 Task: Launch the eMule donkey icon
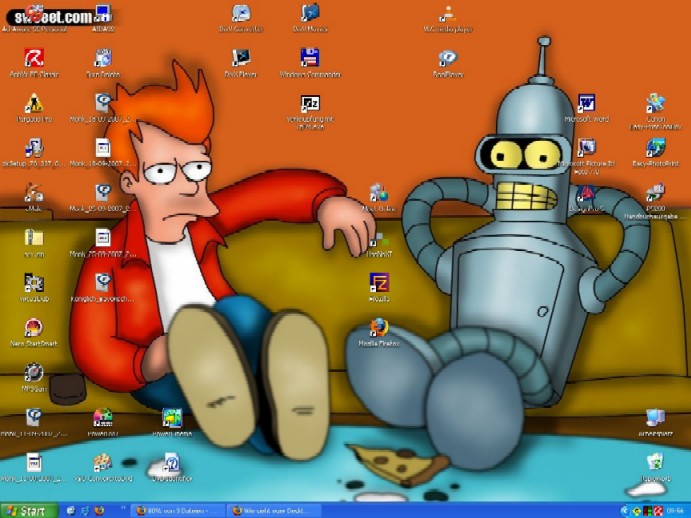34,198
